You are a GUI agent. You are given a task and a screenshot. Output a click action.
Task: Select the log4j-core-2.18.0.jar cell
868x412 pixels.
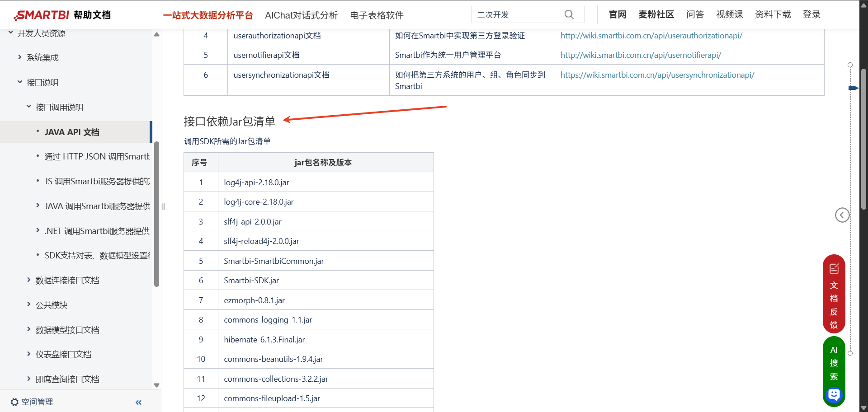(x=325, y=202)
